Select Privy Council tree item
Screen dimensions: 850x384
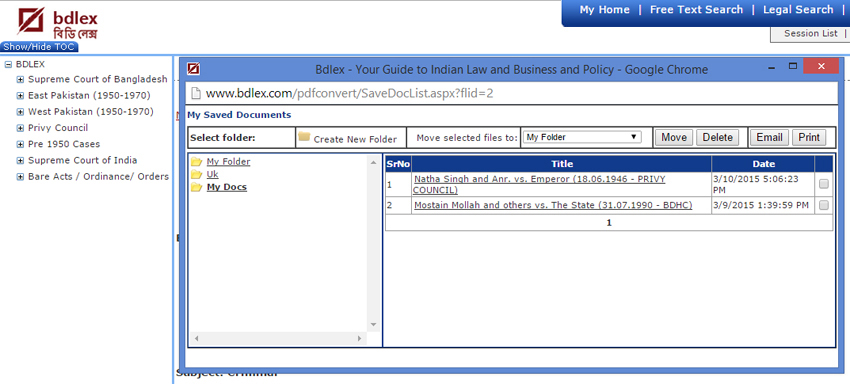58,128
